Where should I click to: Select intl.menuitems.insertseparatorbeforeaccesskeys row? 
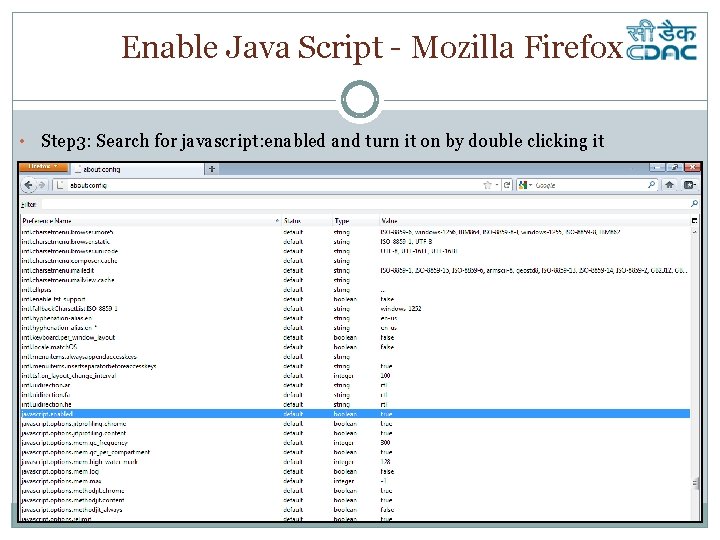pyautogui.click(x=355, y=366)
